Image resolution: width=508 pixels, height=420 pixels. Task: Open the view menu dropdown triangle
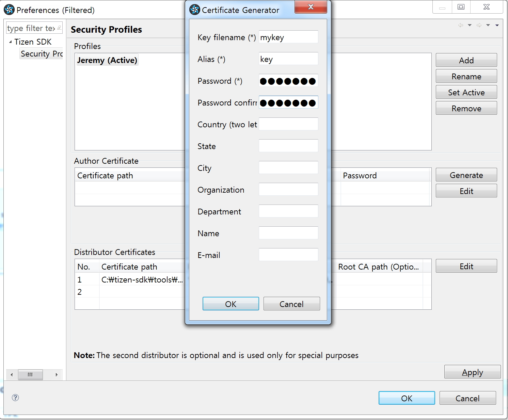[497, 25]
